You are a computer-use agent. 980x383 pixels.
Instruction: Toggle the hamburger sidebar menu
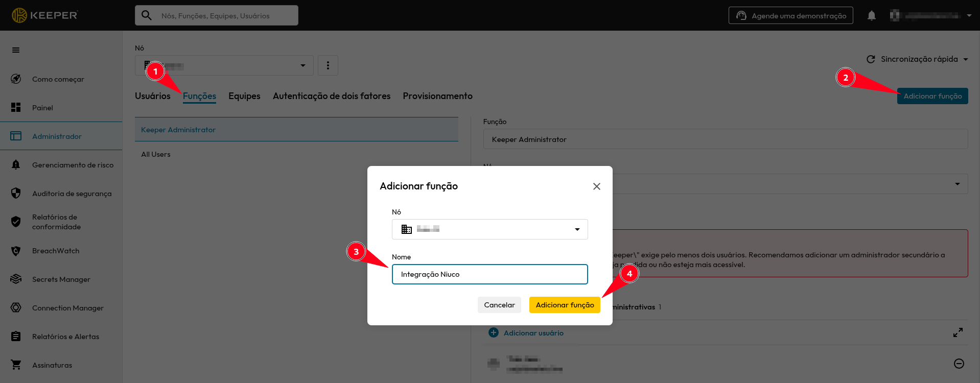[x=16, y=50]
